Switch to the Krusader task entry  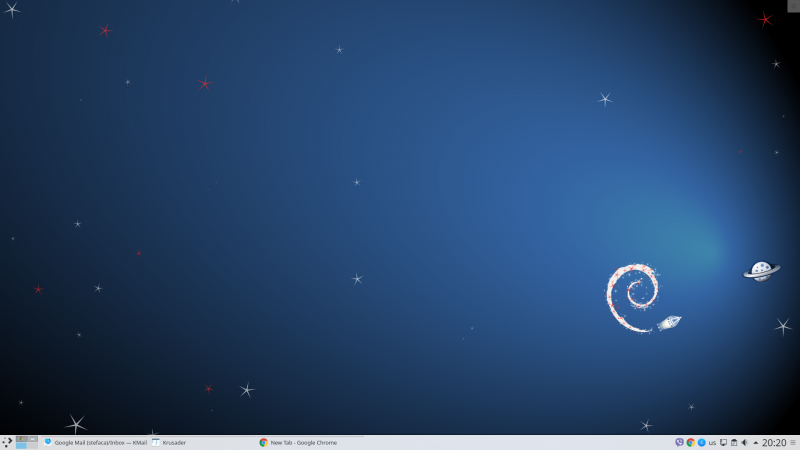pyautogui.click(x=202, y=443)
